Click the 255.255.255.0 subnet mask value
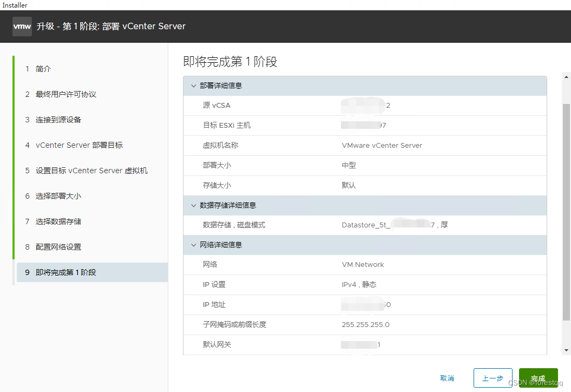Screen dimensions: 571x392 point(366,325)
